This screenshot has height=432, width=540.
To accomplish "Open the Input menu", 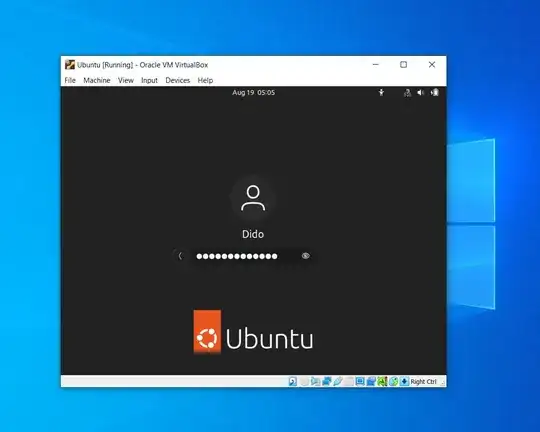I will [x=149, y=80].
